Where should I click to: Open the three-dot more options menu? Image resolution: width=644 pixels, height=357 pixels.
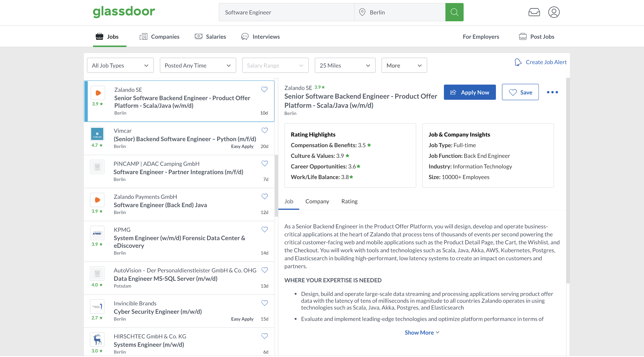[x=552, y=92]
